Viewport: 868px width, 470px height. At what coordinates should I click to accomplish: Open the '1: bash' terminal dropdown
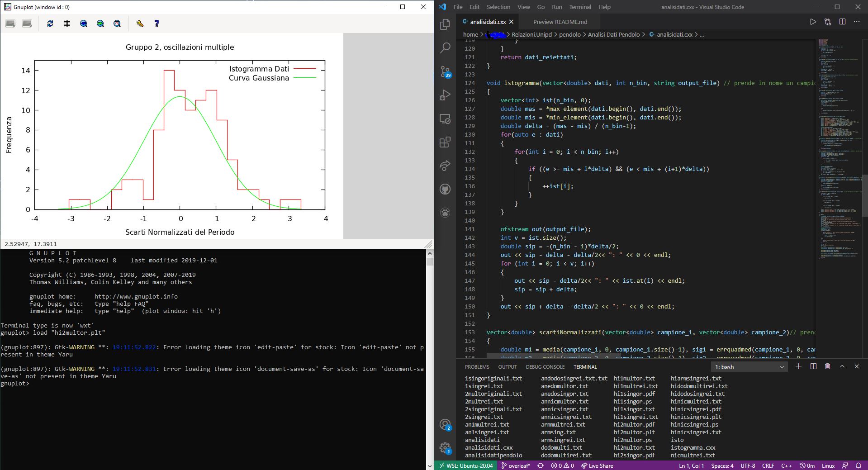pyautogui.click(x=749, y=367)
